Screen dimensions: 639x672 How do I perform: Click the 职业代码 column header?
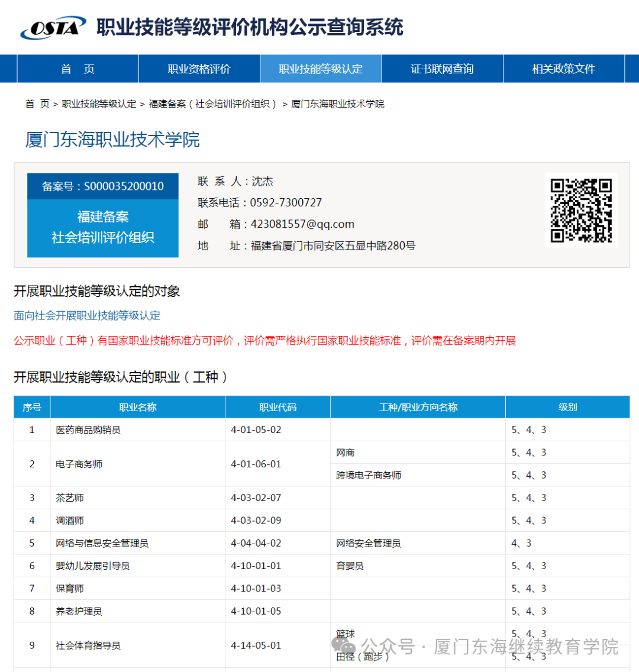click(277, 407)
